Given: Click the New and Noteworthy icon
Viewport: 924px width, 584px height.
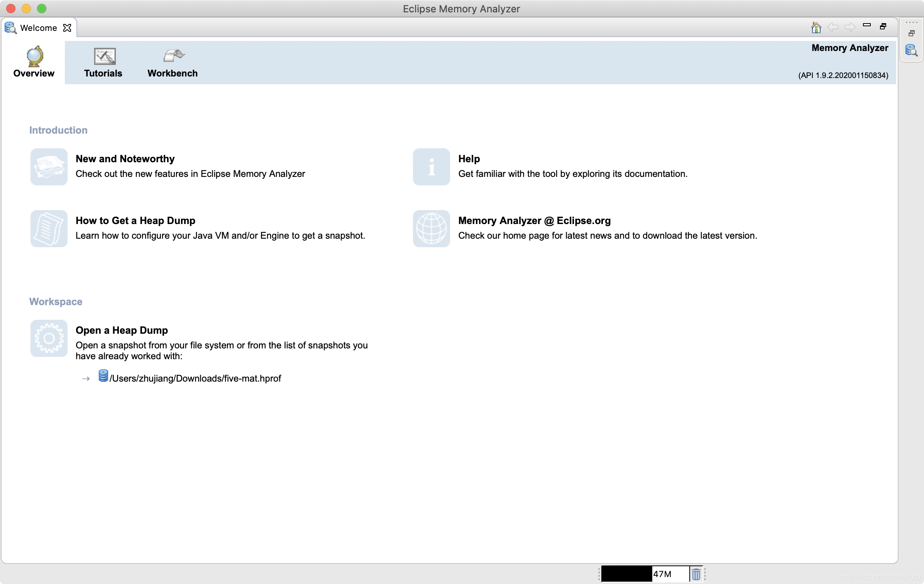Looking at the screenshot, I should [49, 167].
